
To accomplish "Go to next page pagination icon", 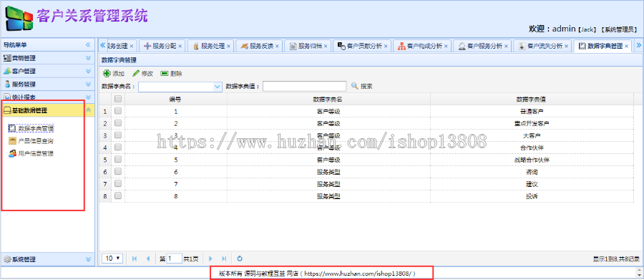I will 210,259.
